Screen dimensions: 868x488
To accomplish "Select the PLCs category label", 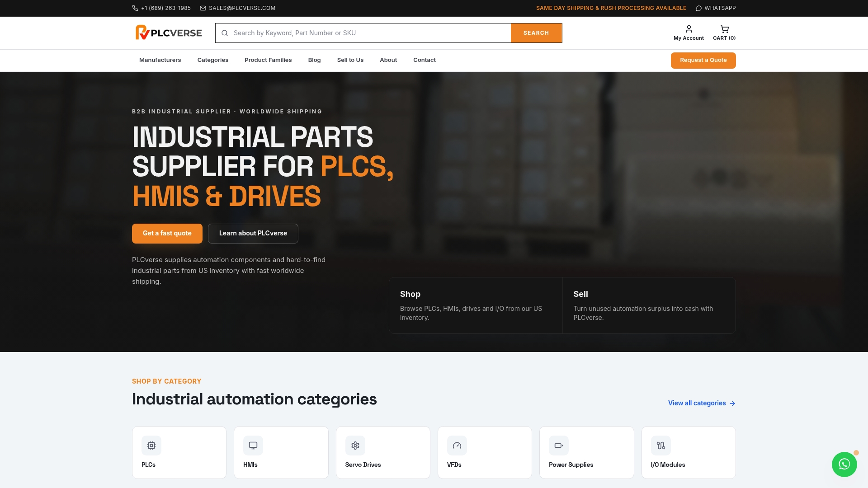I will coord(148,465).
